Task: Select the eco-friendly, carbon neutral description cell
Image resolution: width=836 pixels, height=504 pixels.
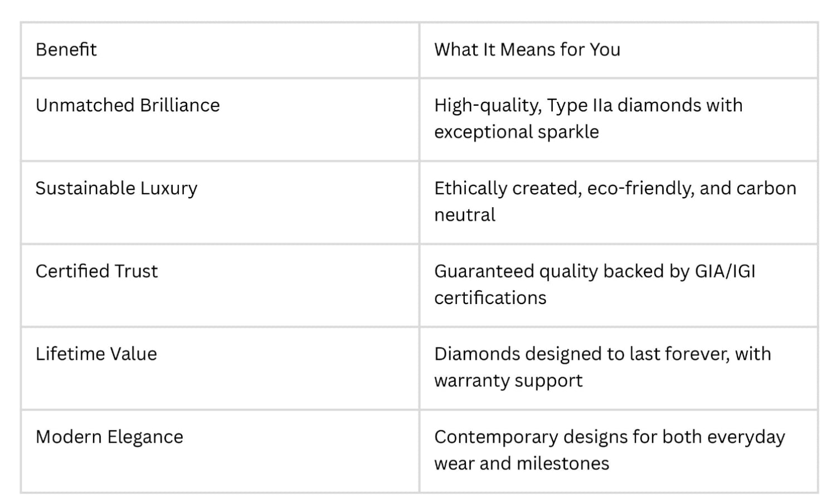Action: (615, 201)
